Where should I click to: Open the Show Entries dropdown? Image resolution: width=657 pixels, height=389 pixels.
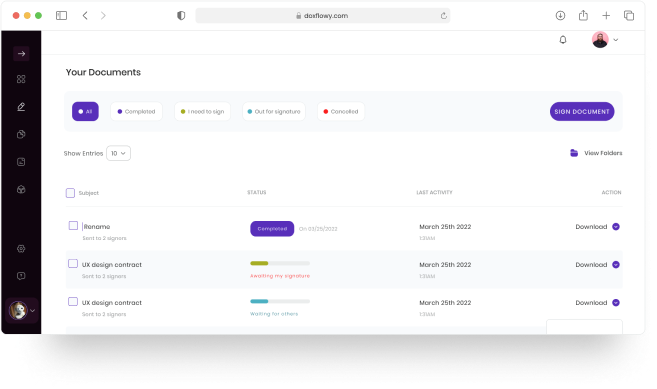click(118, 153)
